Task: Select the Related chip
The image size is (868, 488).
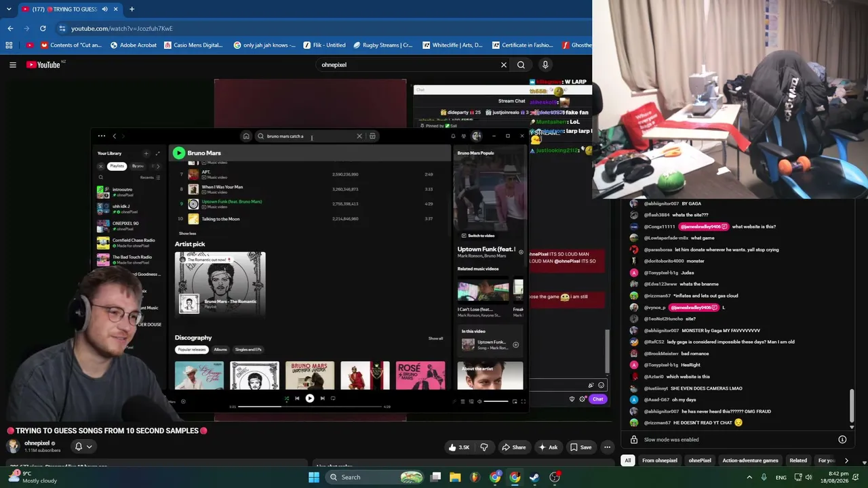Action: pos(798,461)
